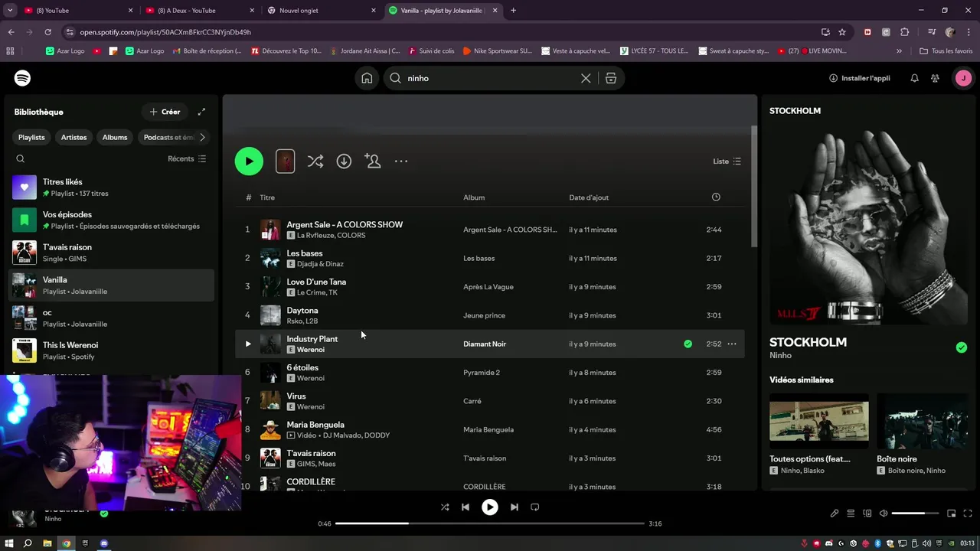
Task: Open more options for Industry Plant
Action: click(x=732, y=344)
